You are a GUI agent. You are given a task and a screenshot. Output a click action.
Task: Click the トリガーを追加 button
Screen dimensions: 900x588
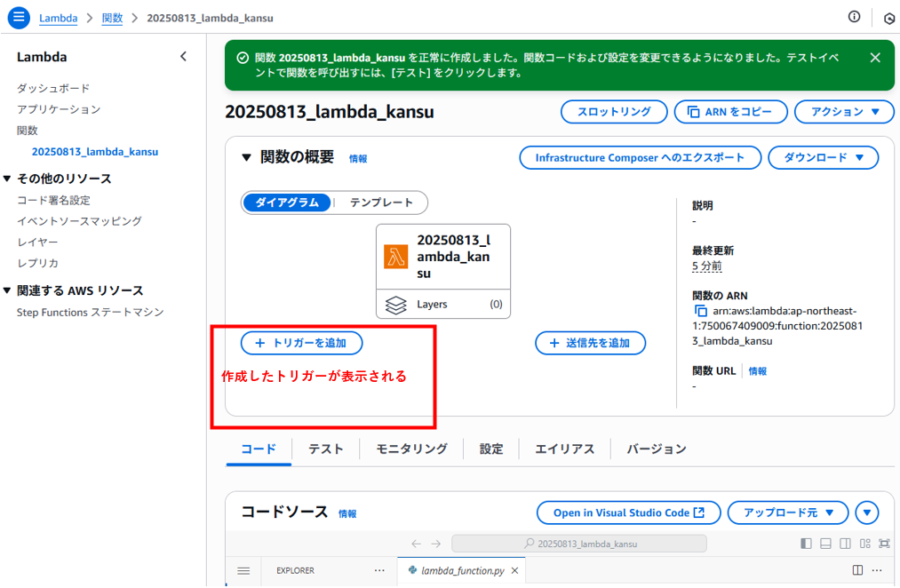pyautogui.click(x=301, y=343)
